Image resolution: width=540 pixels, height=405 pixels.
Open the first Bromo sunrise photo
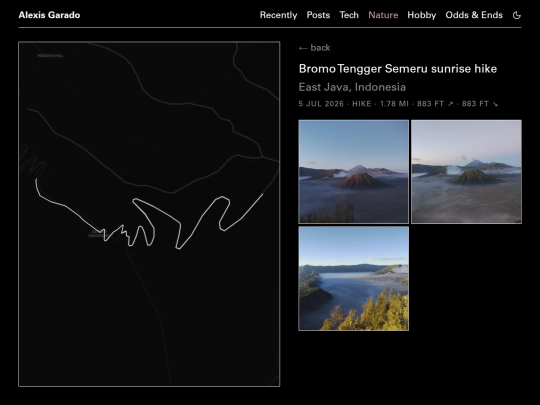(x=353, y=172)
